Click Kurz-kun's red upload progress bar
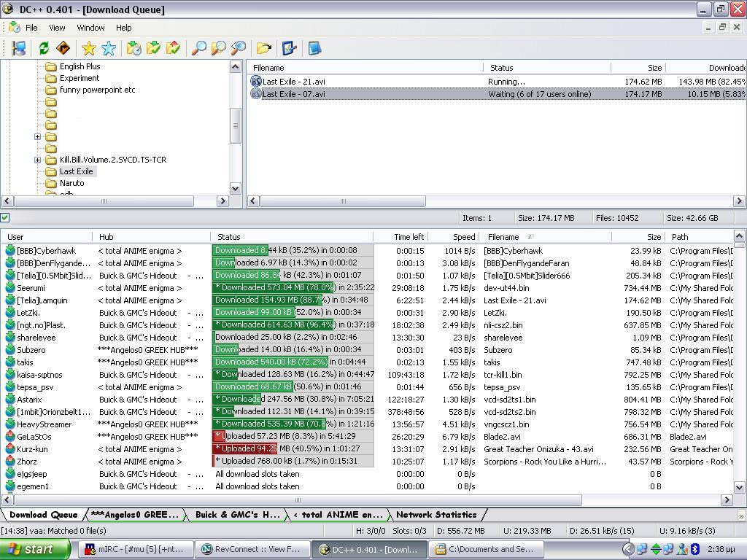Viewport: 747px width, 560px height. (x=293, y=448)
